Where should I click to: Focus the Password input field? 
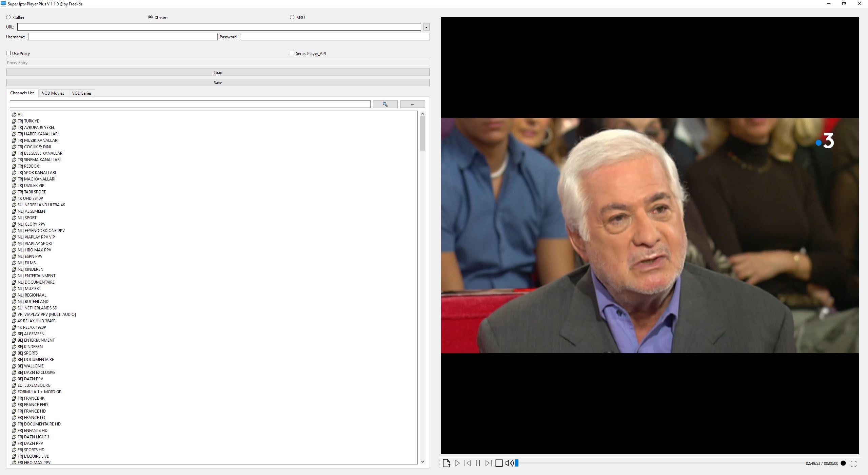335,37
